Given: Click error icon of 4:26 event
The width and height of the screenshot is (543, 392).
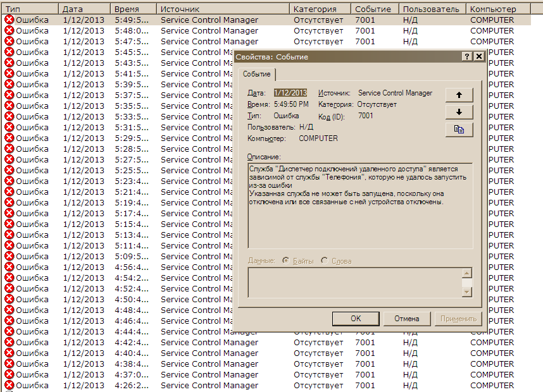Looking at the screenshot, I should click(9, 385).
